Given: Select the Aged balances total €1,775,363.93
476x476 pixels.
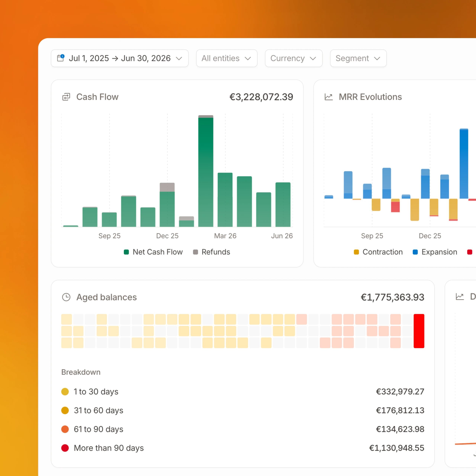Looking at the screenshot, I should tap(393, 297).
